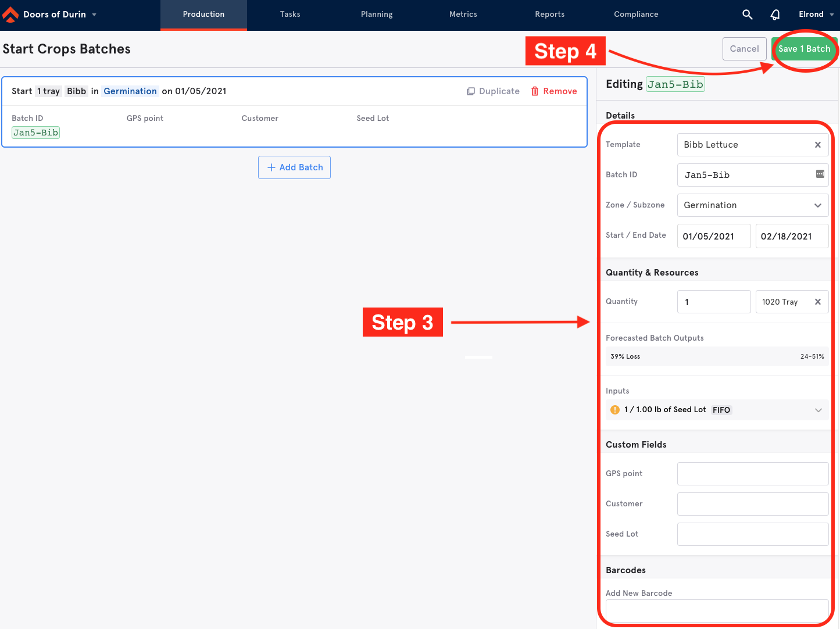Click the Quantity number field
This screenshot has height=629, width=840.
pyautogui.click(x=714, y=302)
